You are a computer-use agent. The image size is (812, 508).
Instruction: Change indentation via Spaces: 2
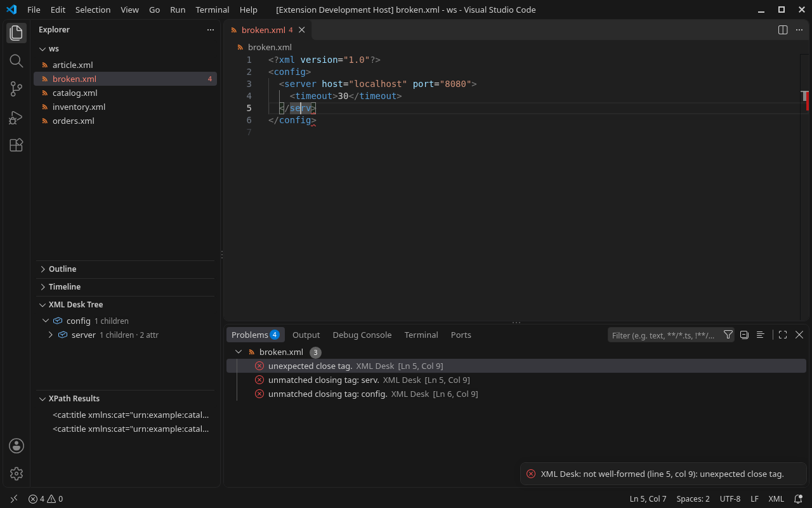(x=693, y=499)
